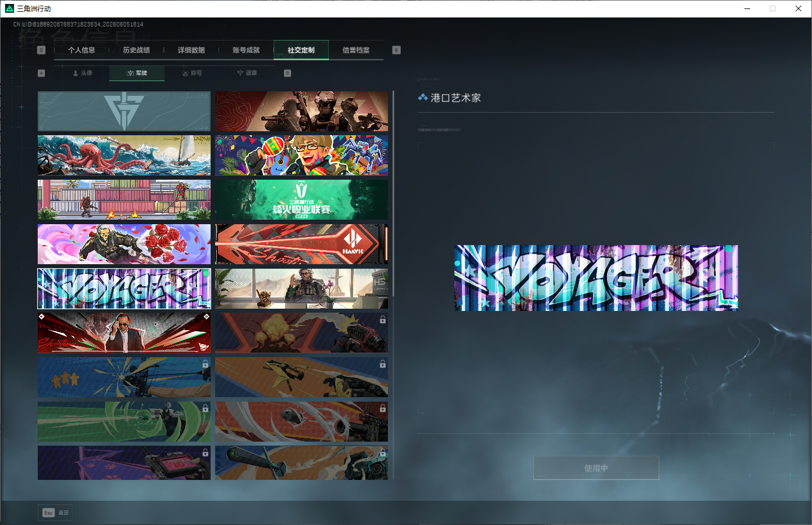Click the 使用中 button
Image resolution: width=812 pixels, height=525 pixels.
[x=596, y=468]
